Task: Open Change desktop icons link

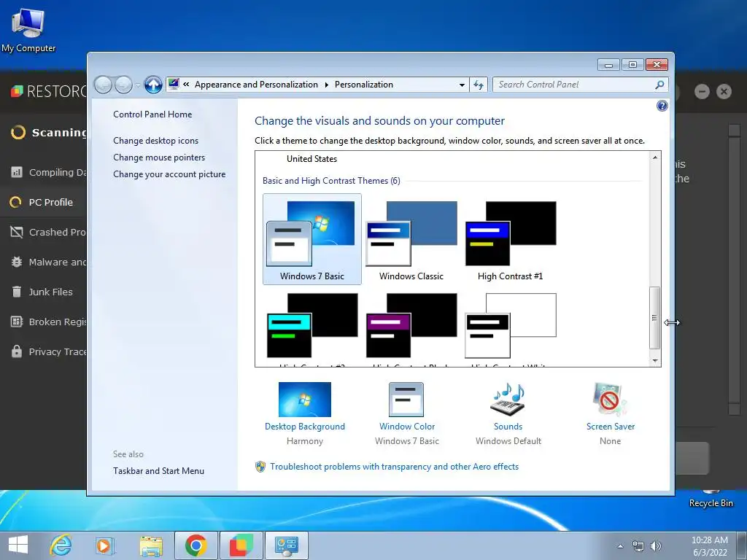Action: coord(156,141)
